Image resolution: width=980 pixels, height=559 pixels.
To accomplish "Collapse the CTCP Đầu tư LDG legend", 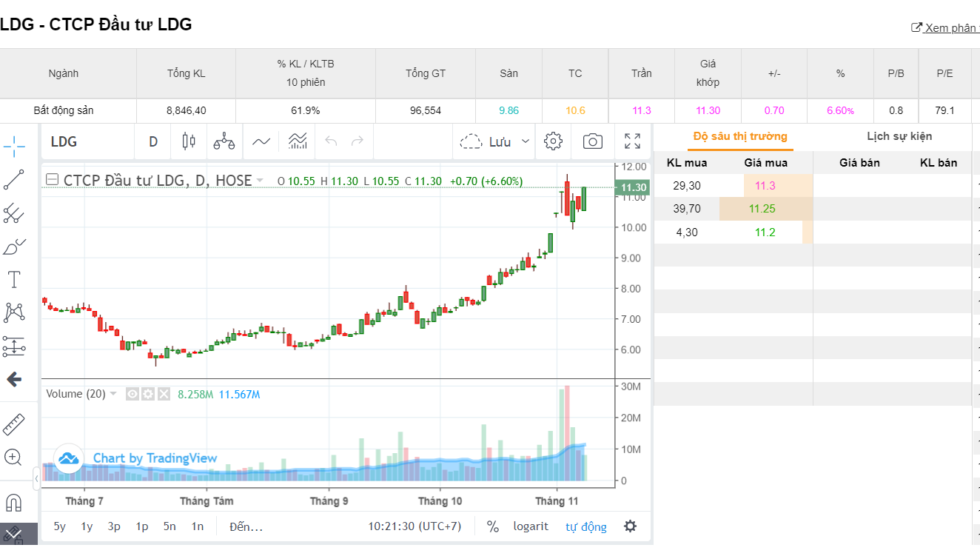I will pyautogui.click(x=52, y=180).
